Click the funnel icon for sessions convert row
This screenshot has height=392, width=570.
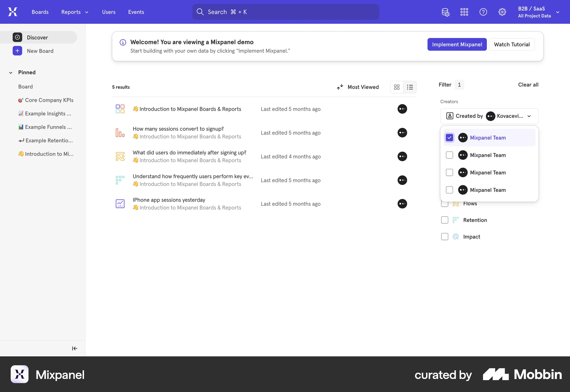click(120, 132)
